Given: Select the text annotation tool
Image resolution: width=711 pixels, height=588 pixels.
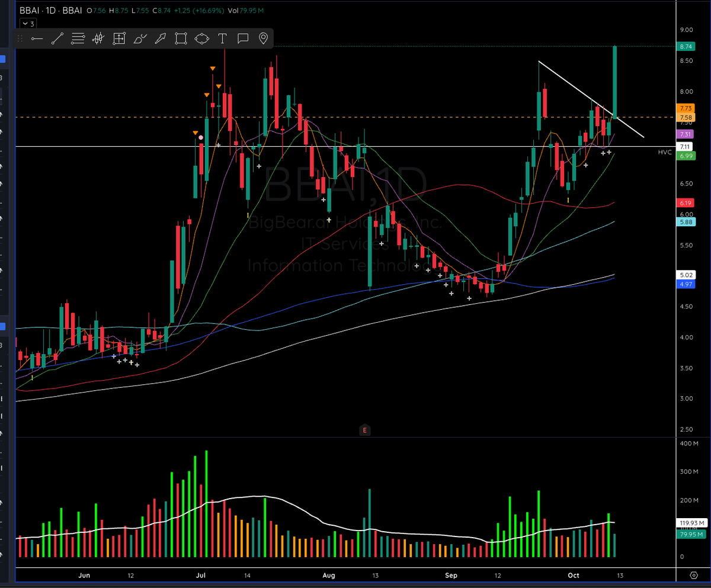Looking at the screenshot, I should click(222, 38).
